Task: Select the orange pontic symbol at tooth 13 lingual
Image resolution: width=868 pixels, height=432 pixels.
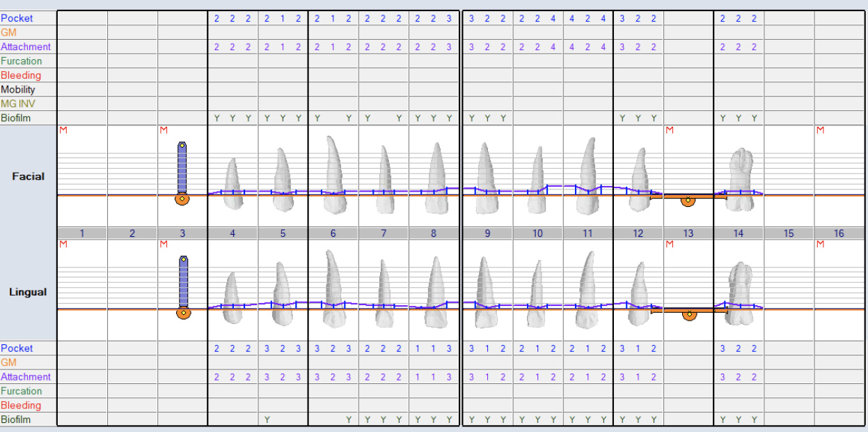Action: pos(689,314)
